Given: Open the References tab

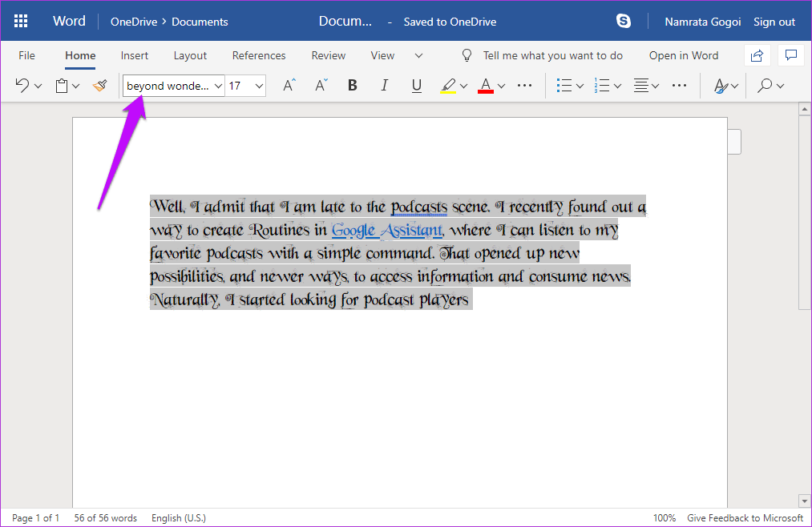Looking at the screenshot, I should point(258,55).
